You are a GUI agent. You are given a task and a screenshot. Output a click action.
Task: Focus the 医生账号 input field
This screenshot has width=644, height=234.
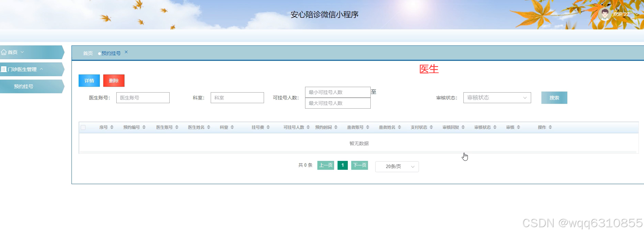(x=143, y=98)
